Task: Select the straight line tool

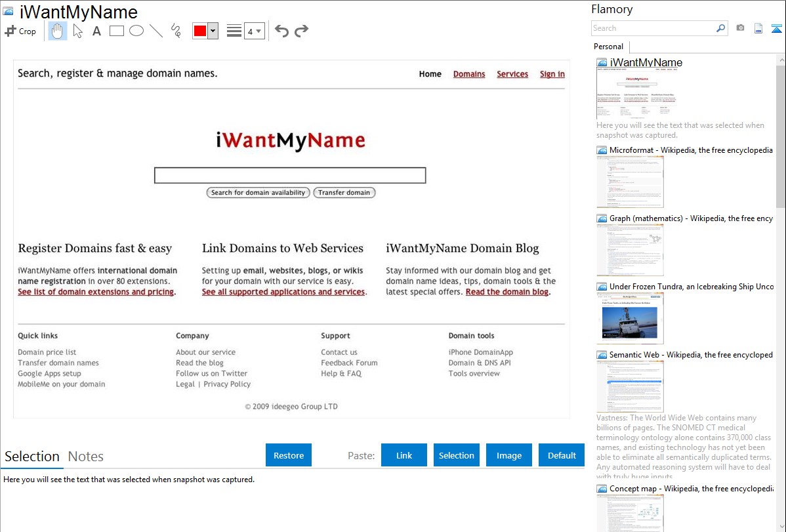Action: click(156, 31)
